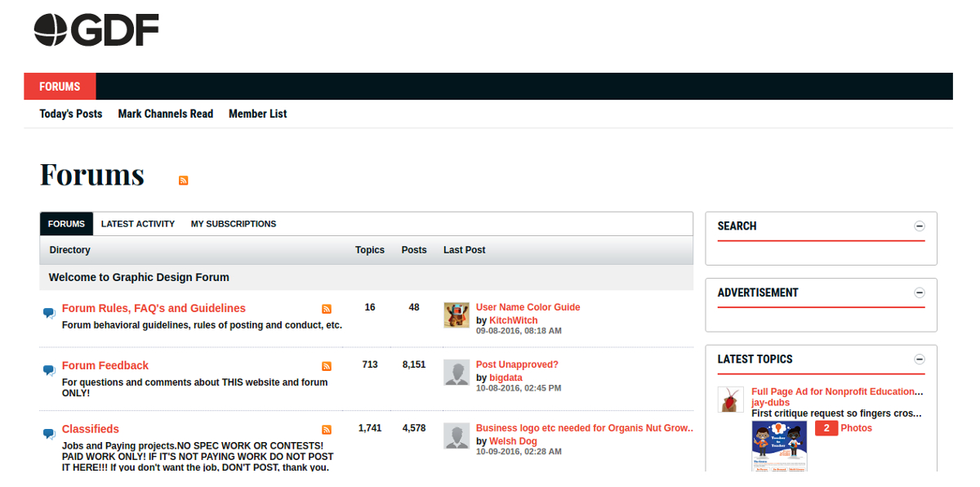The image size is (980, 487).
Task: Open the MY SUBSCRIPTIONS tab
Action: click(234, 223)
